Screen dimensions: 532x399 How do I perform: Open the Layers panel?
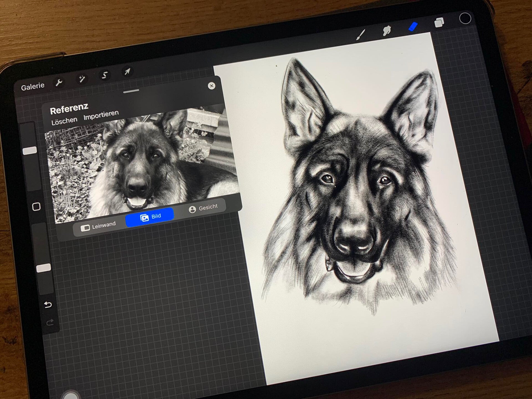(439, 22)
